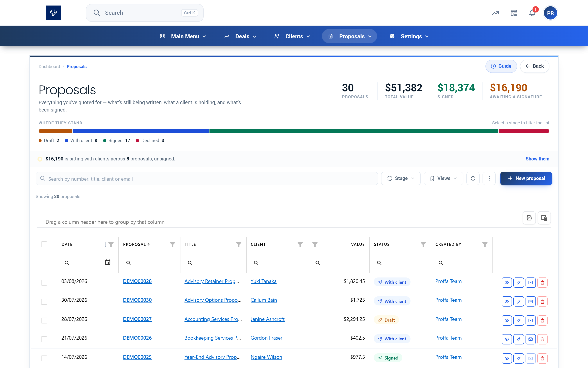588x368 pixels.
Task: Open the Views dropdown
Action: (443, 178)
